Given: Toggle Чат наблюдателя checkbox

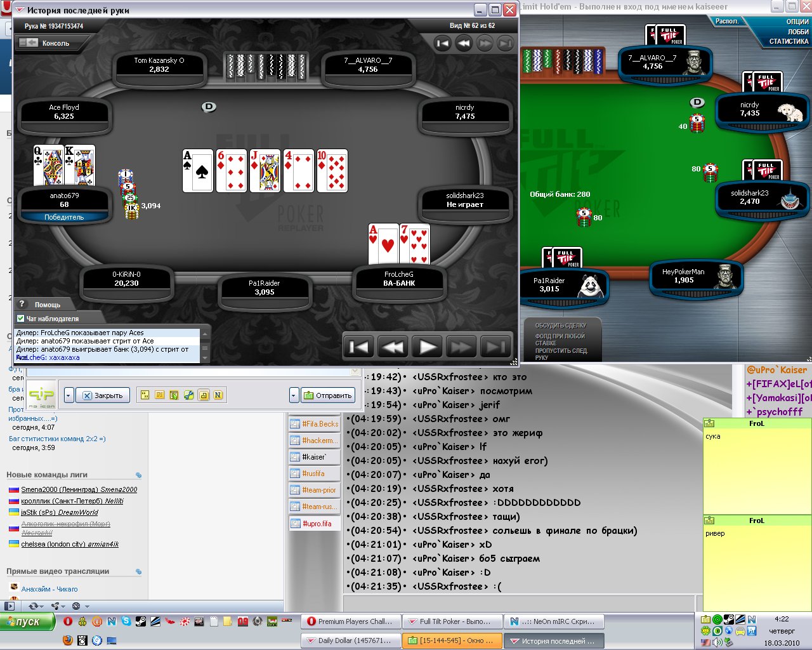Looking at the screenshot, I should click(21, 319).
